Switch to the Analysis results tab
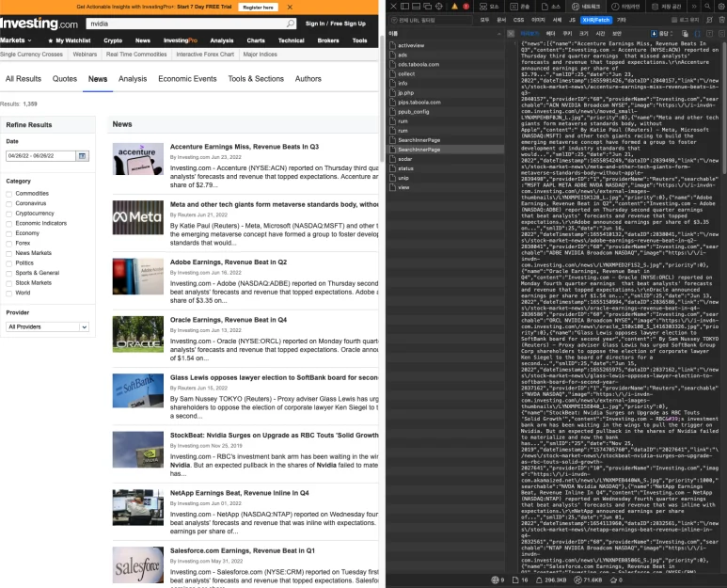 tap(133, 79)
